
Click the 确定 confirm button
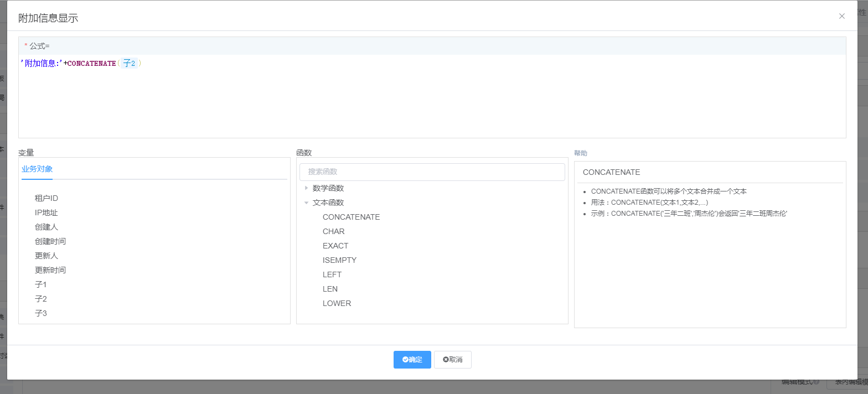412,360
